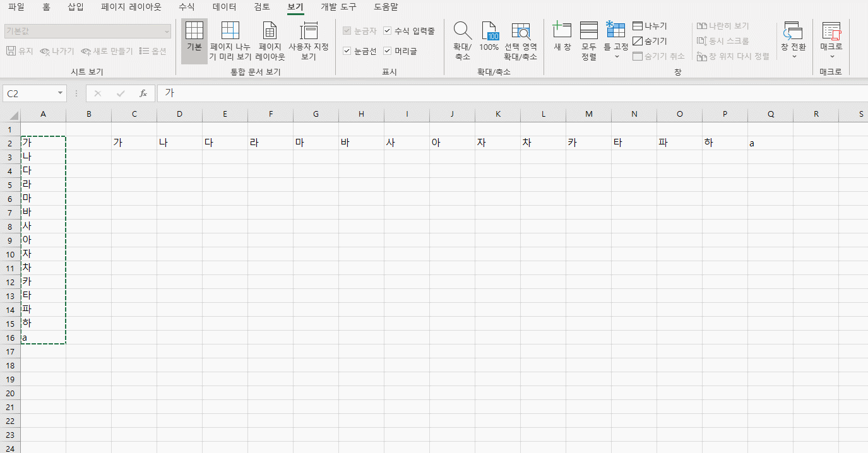
Task: Reset zoom to 100%
Action: [489, 38]
